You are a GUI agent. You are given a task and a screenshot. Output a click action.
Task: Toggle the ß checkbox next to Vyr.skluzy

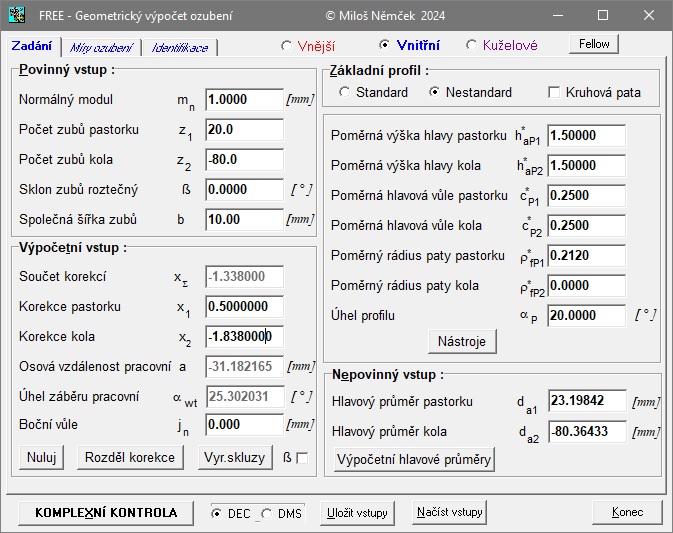[x=302, y=458]
